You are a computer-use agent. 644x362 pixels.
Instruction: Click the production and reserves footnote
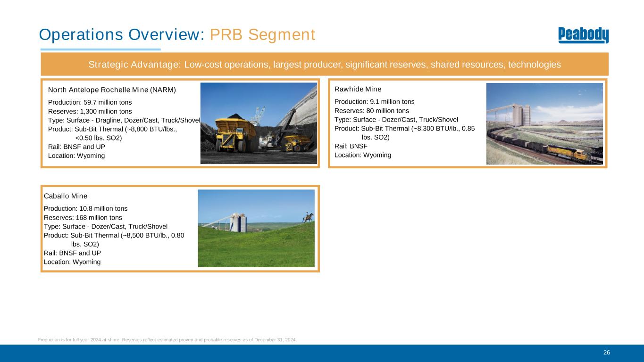point(167,340)
